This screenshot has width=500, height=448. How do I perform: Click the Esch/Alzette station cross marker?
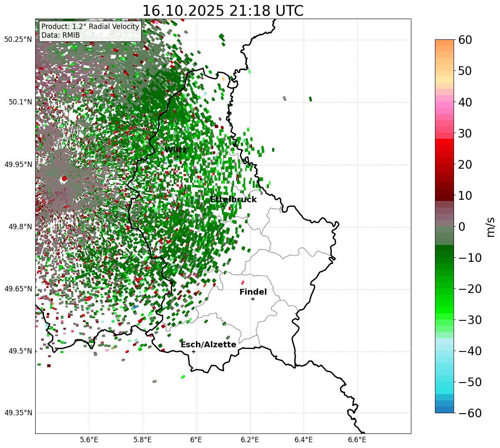193,351
